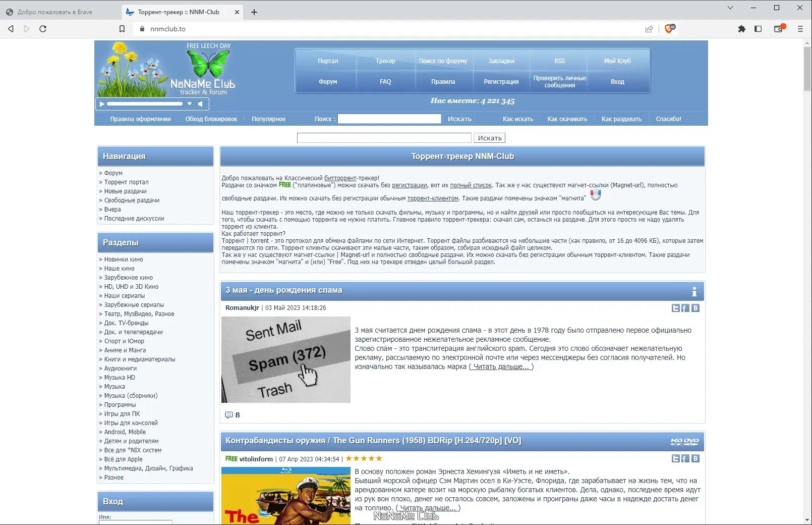Screen dimensions: 812x525
Task: Open the Закладки menu item
Action: pos(501,61)
